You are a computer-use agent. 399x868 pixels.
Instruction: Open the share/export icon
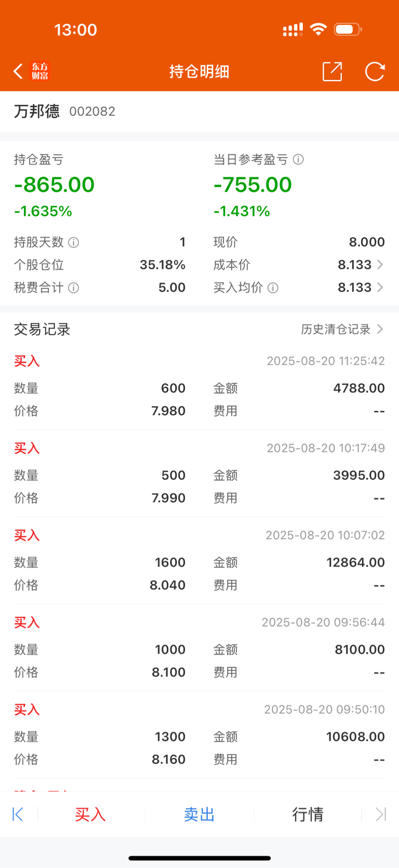click(x=332, y=71)
